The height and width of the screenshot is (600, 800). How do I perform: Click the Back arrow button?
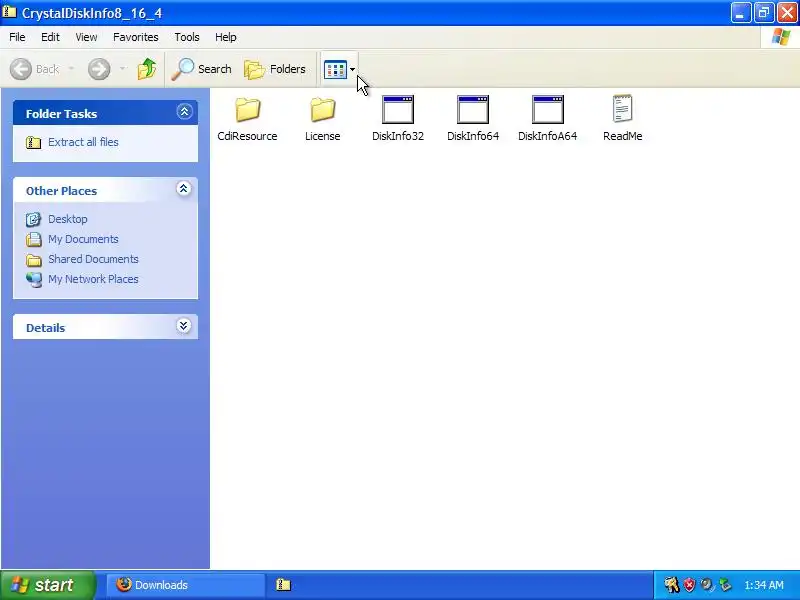[x=34, y=69]
